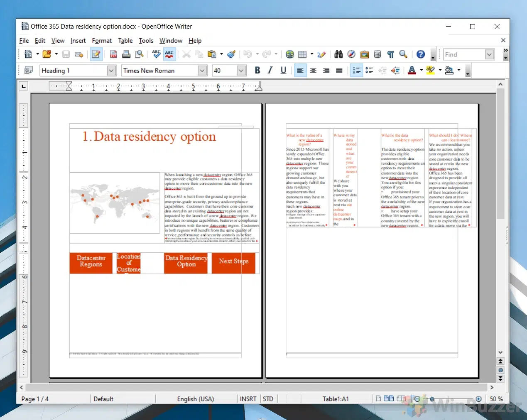Screen dimensions: 527x420
Task: Click the zoom slider handle
Action: pos(432,399)
